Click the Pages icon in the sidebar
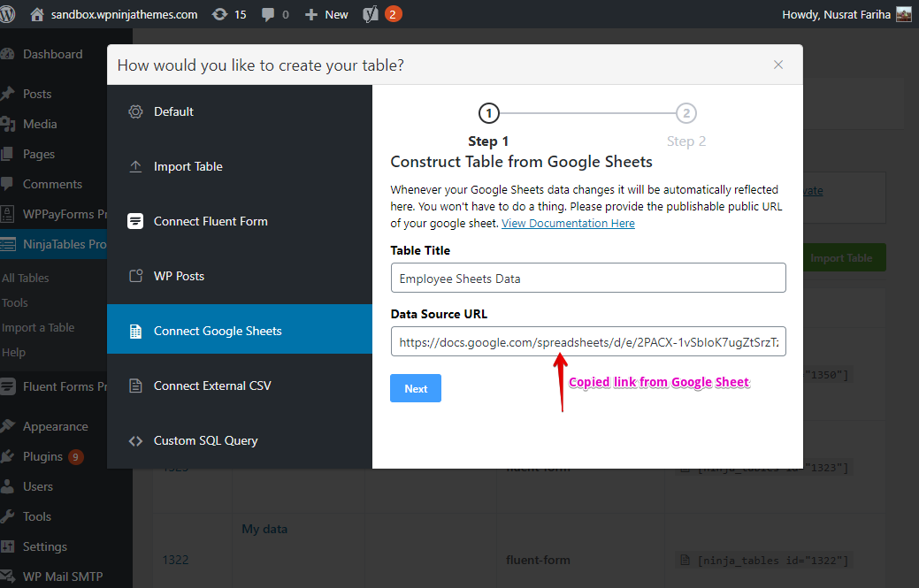This screenshot has height=588, width=919. (6, 154)
